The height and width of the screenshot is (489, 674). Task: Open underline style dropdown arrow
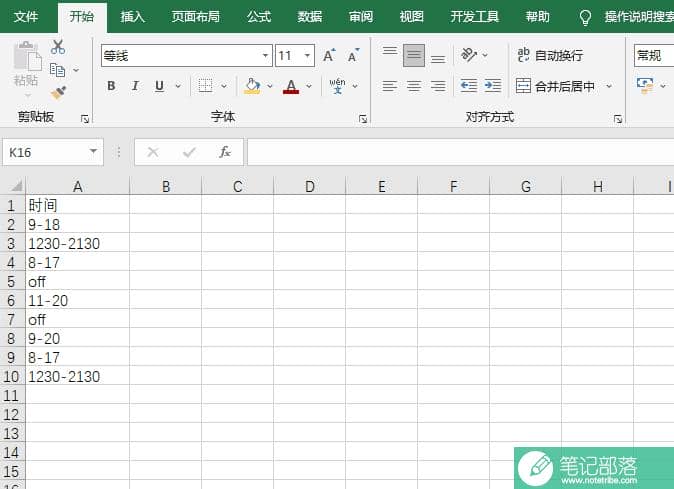tap(178, 86)
